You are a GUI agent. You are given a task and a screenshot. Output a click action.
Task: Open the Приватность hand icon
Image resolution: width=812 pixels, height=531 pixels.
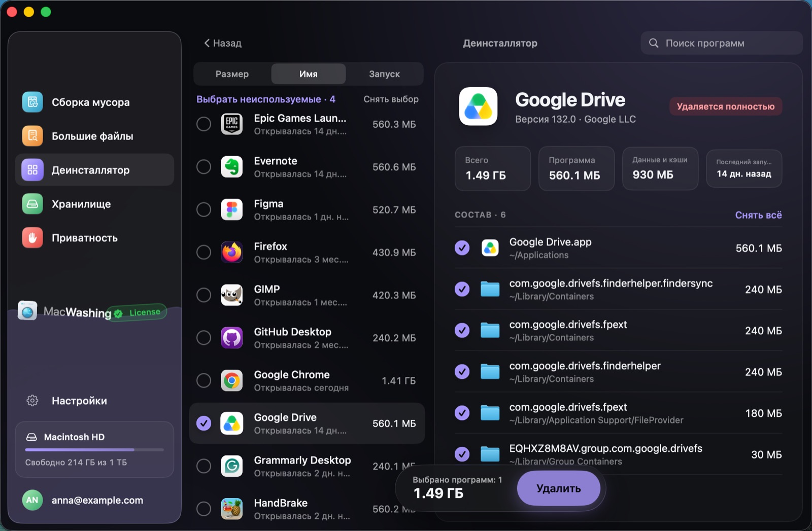pyautogui.click(x=32, y=238)
